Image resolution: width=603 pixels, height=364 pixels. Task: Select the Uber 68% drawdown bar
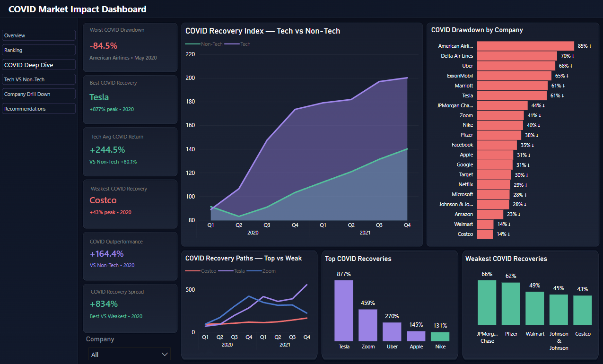click(516, 66)
